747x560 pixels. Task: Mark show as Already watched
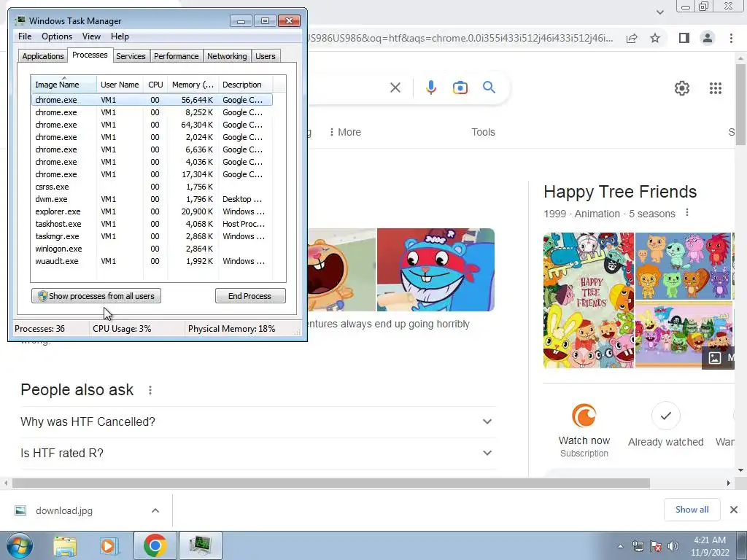point(665,416)
